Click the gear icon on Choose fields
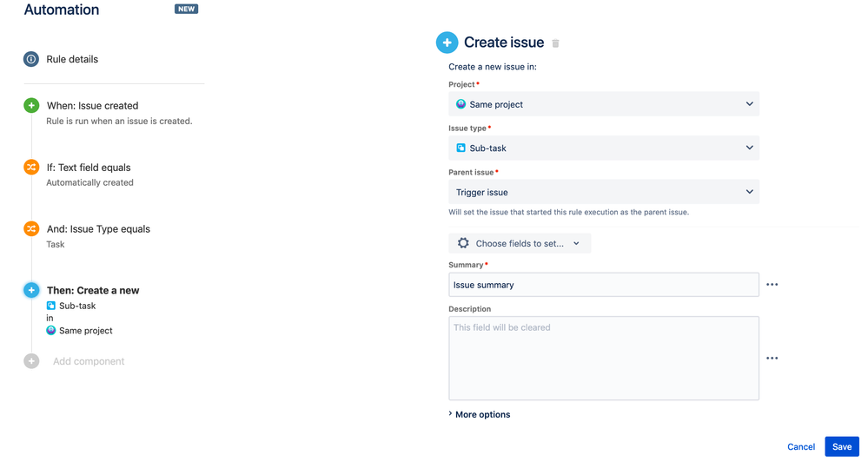The image size is (868, 468). (463, 244)
